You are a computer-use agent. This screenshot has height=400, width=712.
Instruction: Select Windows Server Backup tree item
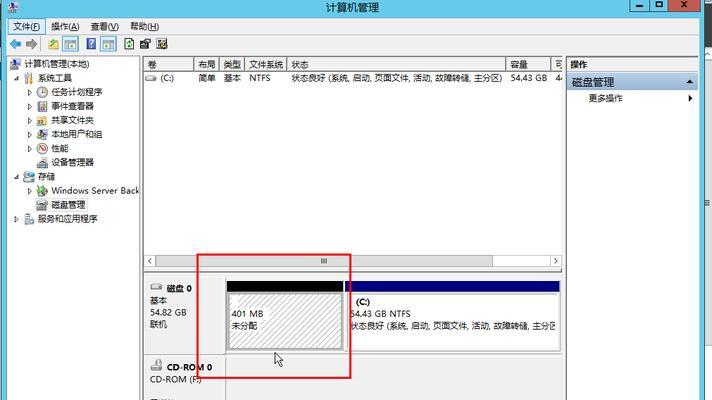click(95, 191)
